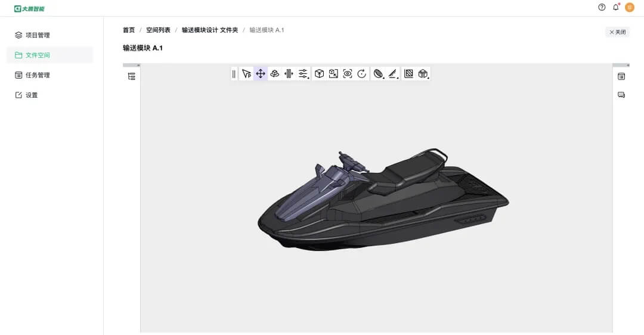
Task: Select the pick/select pointer tool
Action: pos(246,74)
